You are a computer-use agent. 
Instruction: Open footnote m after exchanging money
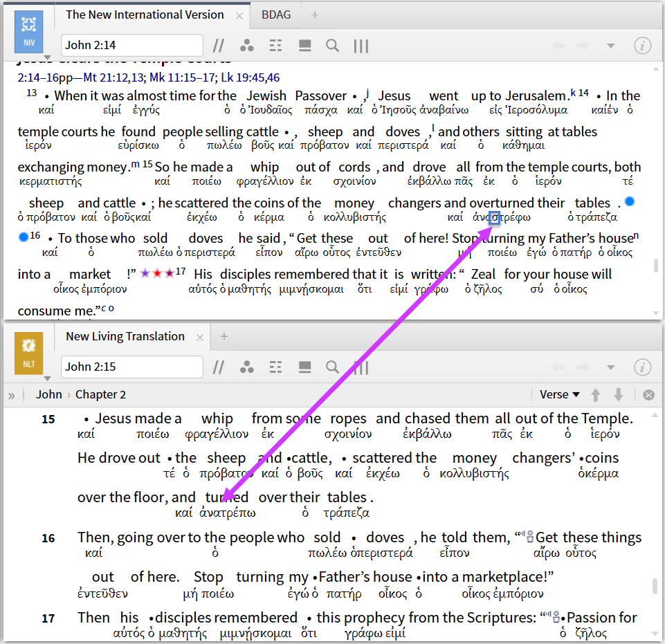136,164
